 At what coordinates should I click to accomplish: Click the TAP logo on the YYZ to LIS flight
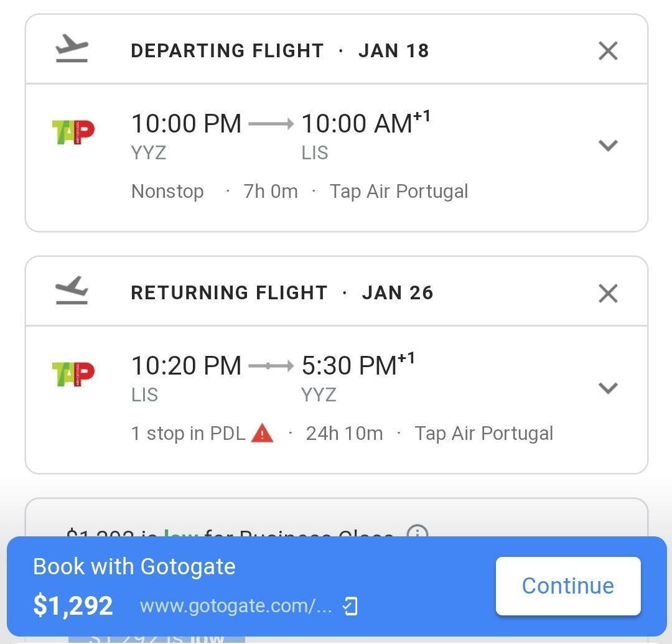click(73, 132)
